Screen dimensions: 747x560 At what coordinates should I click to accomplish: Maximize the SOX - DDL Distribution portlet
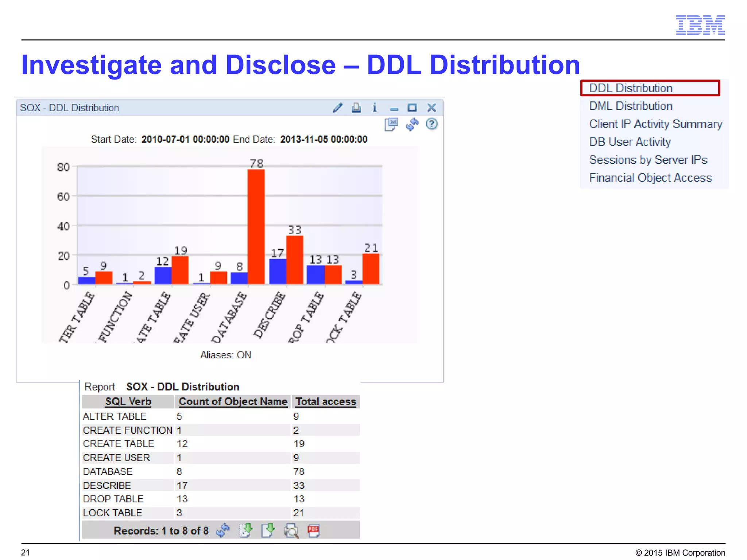(x=412, y=108)
